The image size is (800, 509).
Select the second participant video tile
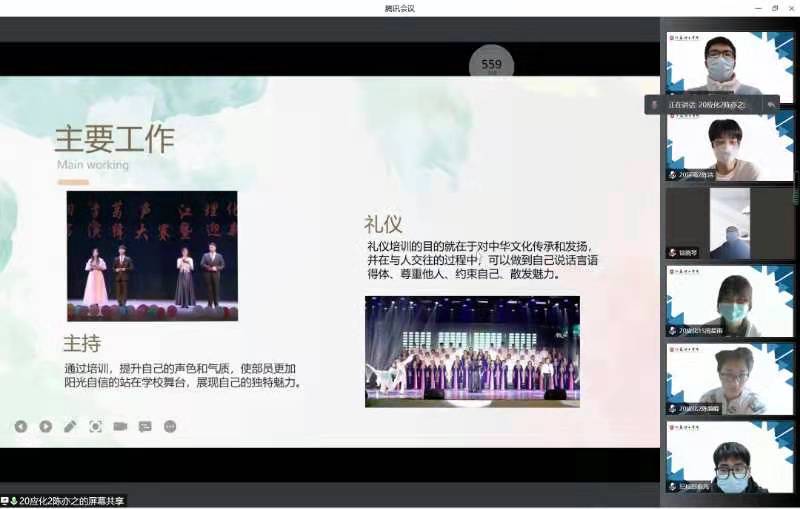[x=729, y=146]
